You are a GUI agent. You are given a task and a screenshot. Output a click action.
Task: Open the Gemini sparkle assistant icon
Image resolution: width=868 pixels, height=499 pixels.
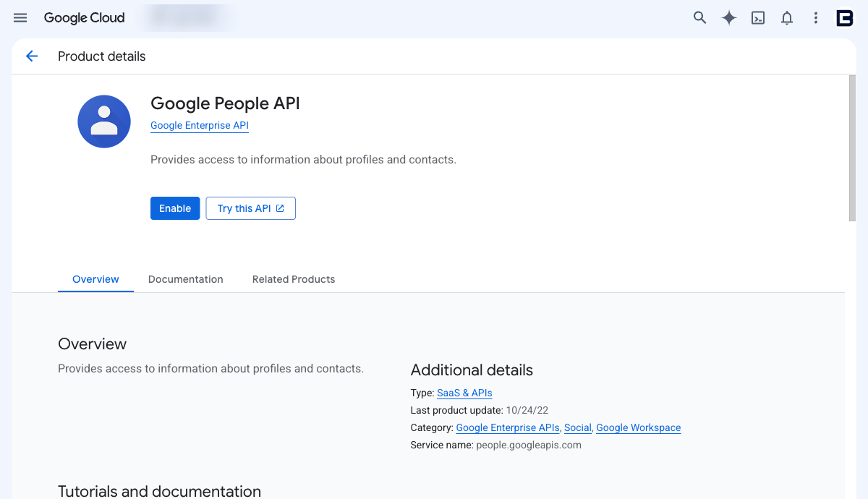pyautogui.click(x=729, y=18)
